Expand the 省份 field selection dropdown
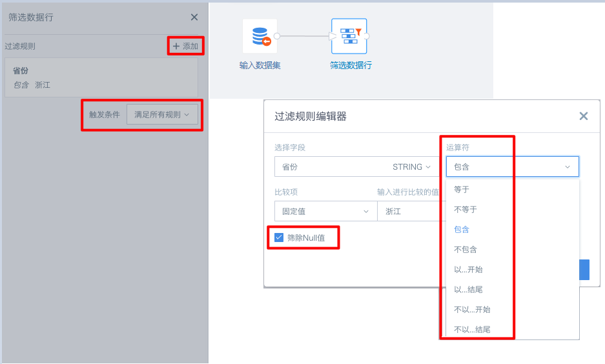The height and width of the screenshot is (364, 605). coord(356,167)
